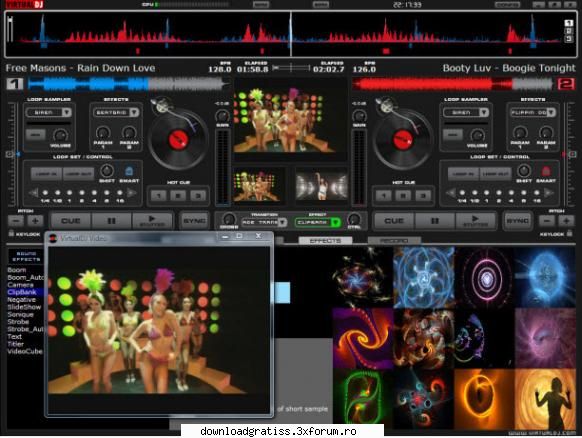Image resolution: width=582 pixels, height=438 pixels.
Task: Click dancer silhouette clip thumbnail
Action: pos(545,399)
